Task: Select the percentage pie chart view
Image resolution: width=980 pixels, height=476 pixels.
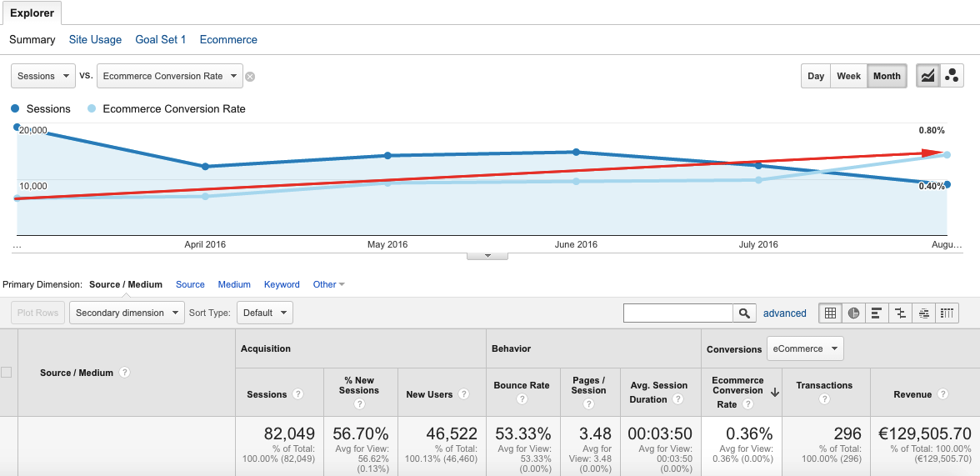Action: [x=853, y=313]
